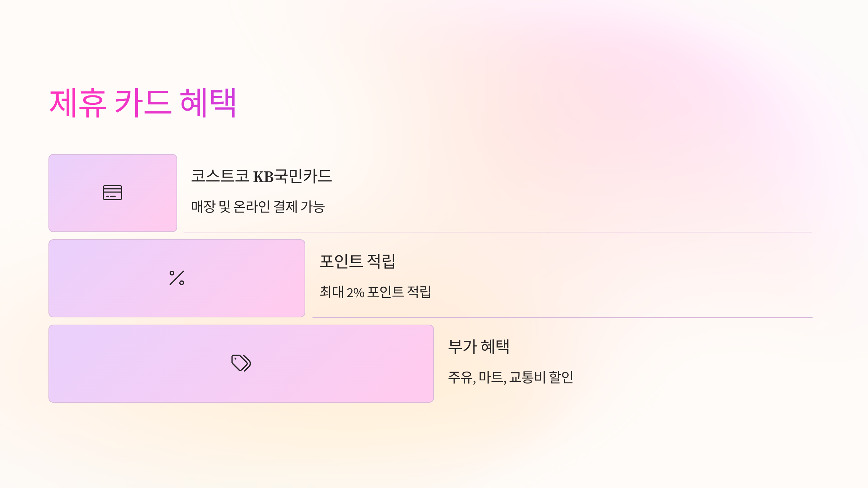Image resolution: width=868 pixels, height=488 pixels.
Task: Select the 포인트 적립 heading
Action: click(357, 261)
